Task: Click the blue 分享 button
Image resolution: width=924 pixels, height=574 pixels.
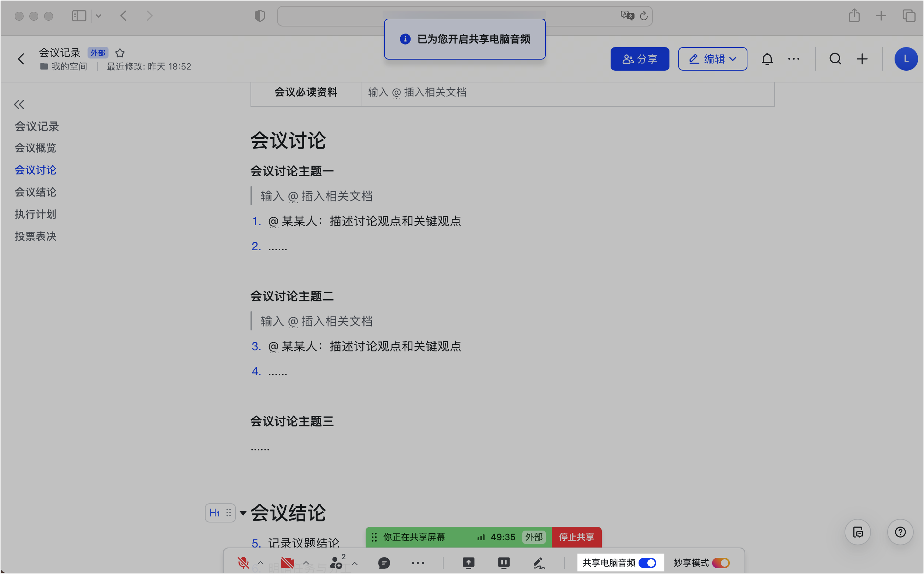Action: (639, 59)
